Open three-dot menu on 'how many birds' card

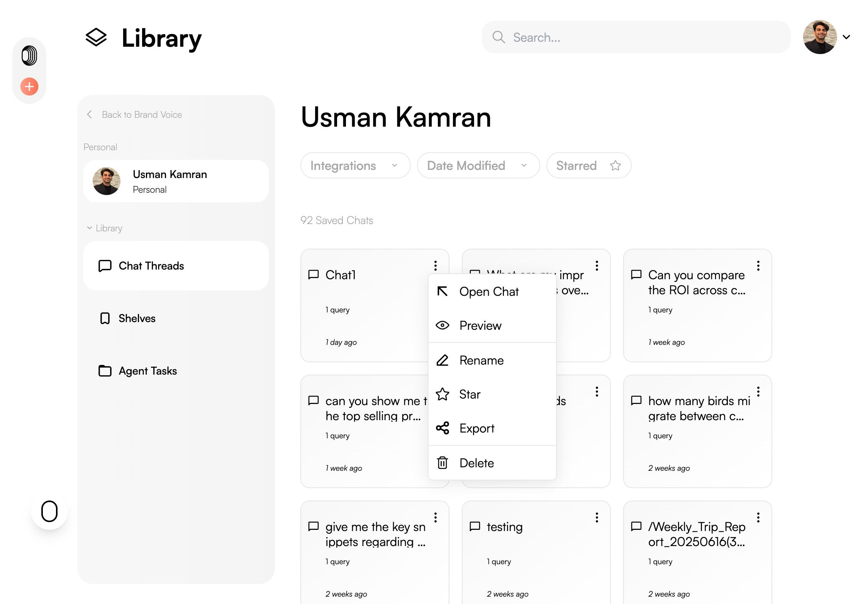tap(758, 392)
